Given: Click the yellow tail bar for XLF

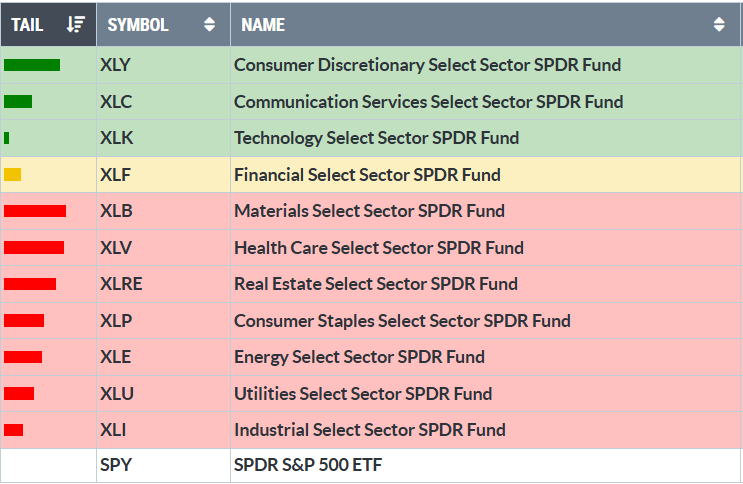Looking at the screenshot, I should click(12, 175).
